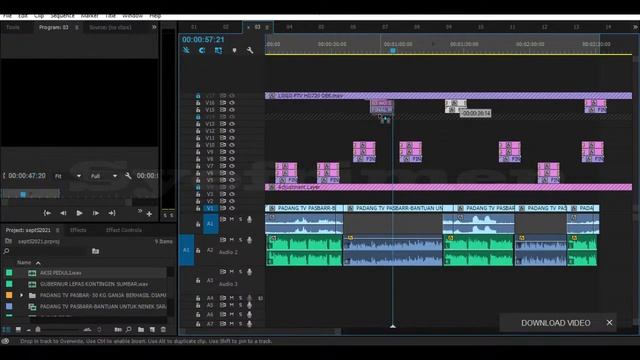The width and height of the screenshot is (640, 360).
Task: Hide track V1 with its eye icon
Action: (x=232, y=208)
